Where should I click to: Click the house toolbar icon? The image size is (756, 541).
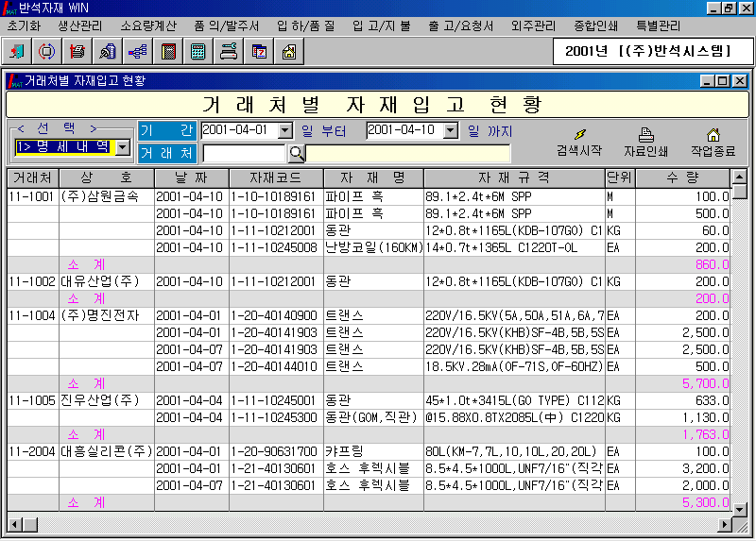[289, 51]
